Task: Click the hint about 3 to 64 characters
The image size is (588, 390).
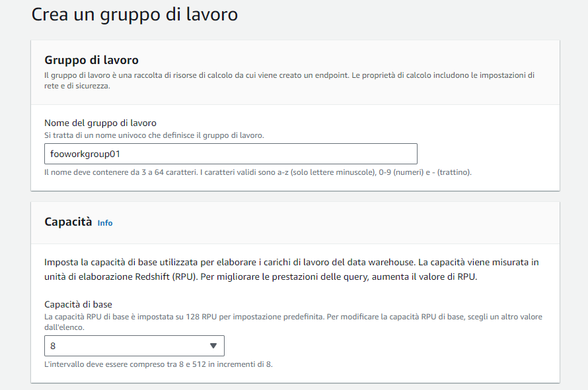Action: point(258,172)
